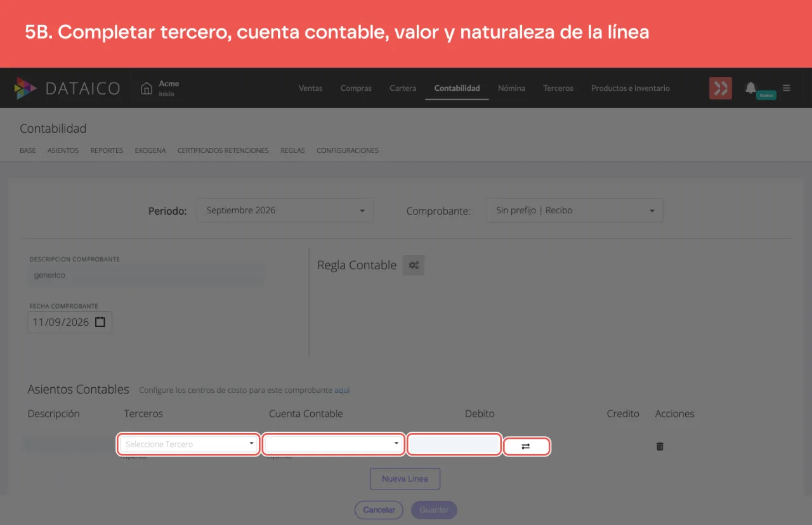Screen dimensions: 812x525
Task: Click the Guardar button
Action: [x=434, y=510]
